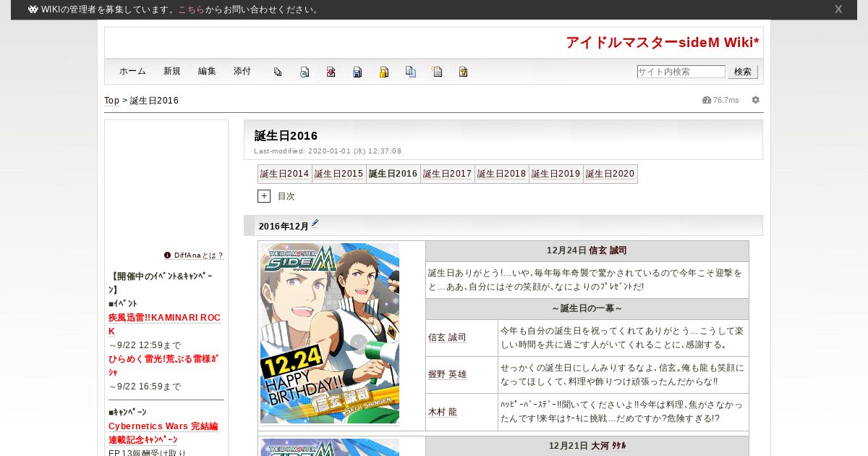Go to Top via breadcrumb link

coord(111,101)
